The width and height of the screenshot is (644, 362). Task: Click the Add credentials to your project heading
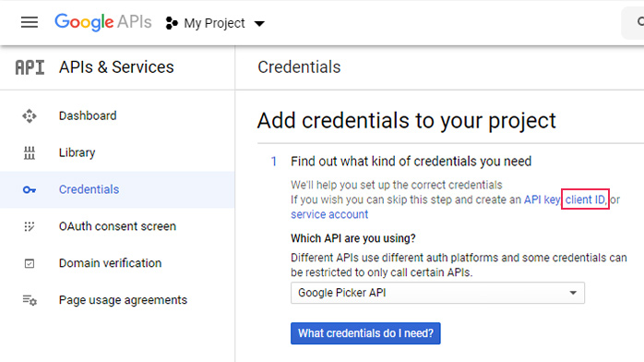point(407,121)
